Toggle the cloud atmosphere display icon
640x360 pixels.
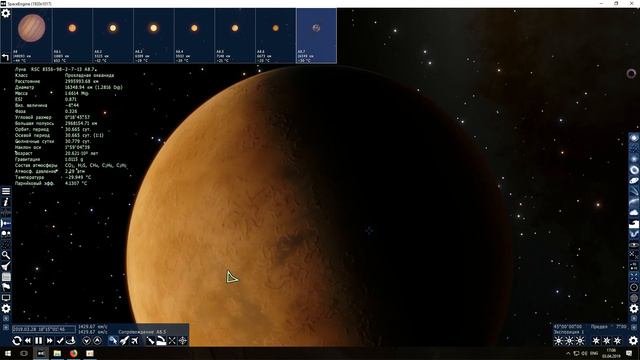634,213
